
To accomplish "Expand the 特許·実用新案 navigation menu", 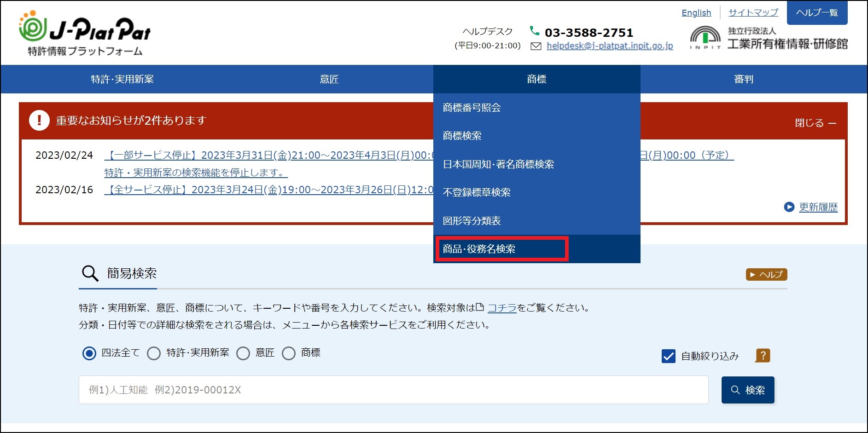I will click(x=122, y=79).
